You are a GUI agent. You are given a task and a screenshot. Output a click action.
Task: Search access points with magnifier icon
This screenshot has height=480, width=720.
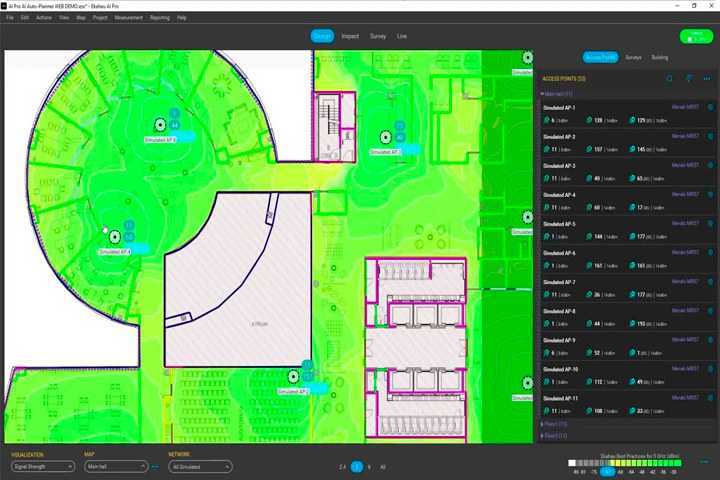[x=670, y=79]
